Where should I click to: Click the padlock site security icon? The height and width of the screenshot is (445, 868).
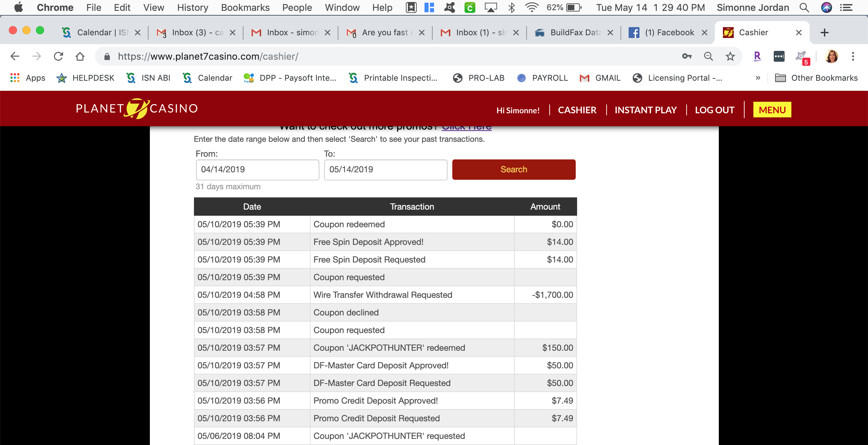tap(107, 56)
